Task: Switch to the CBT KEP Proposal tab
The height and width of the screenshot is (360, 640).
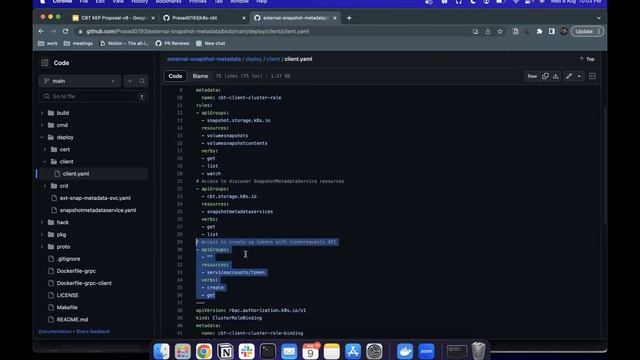Action: (x=112, y=18)
